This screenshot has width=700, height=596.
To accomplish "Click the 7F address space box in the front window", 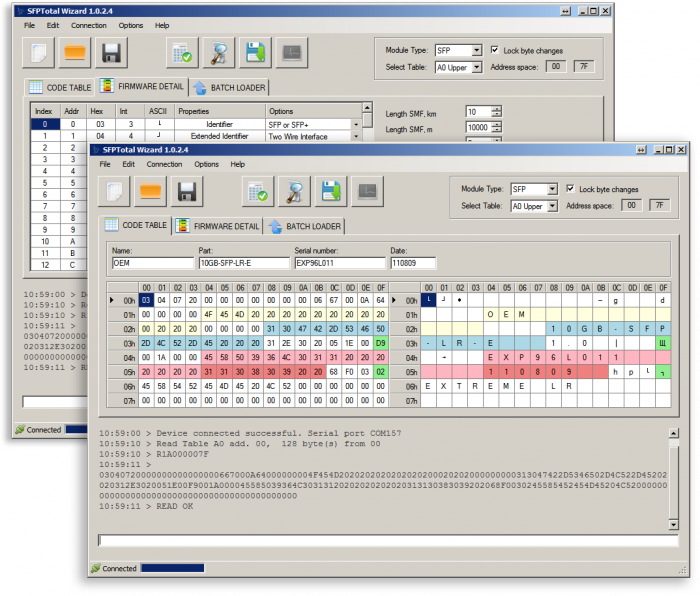I will pyautogui.click(x=660, y=205).
